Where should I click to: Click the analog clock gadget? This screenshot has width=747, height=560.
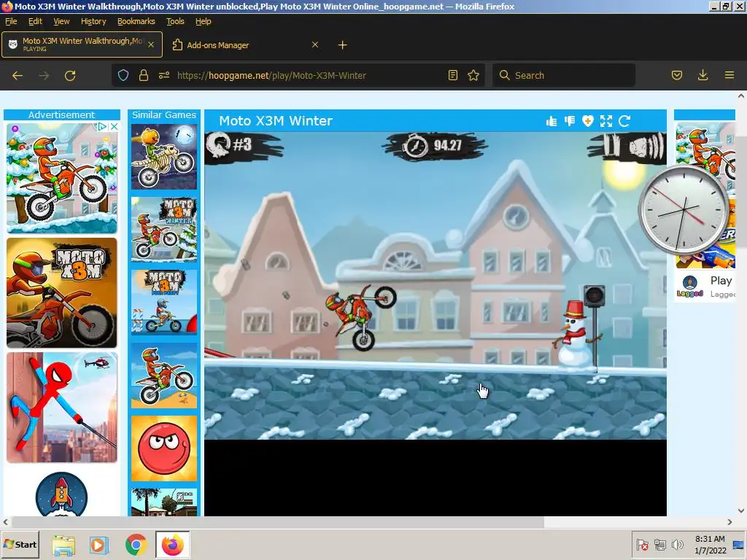tap(684, 211)
